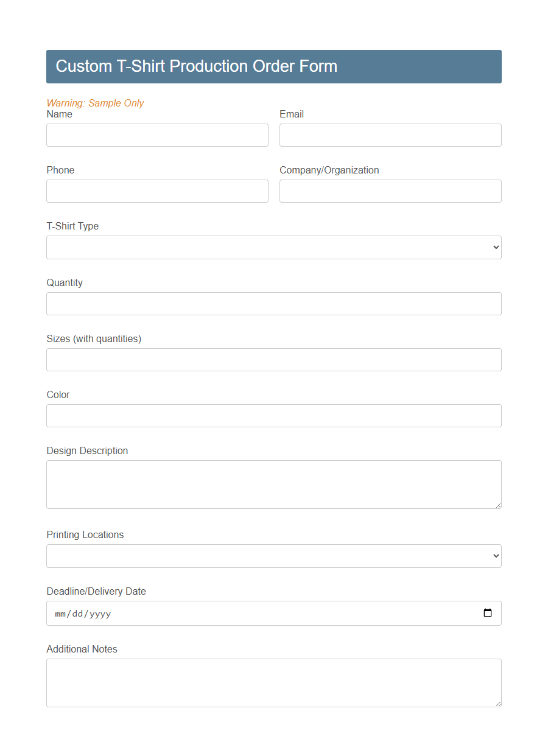The height and width of the screenshot is (756, 548).
Task: Select the Phone number field
Action: pyautogui.click(x=157, y=191)
